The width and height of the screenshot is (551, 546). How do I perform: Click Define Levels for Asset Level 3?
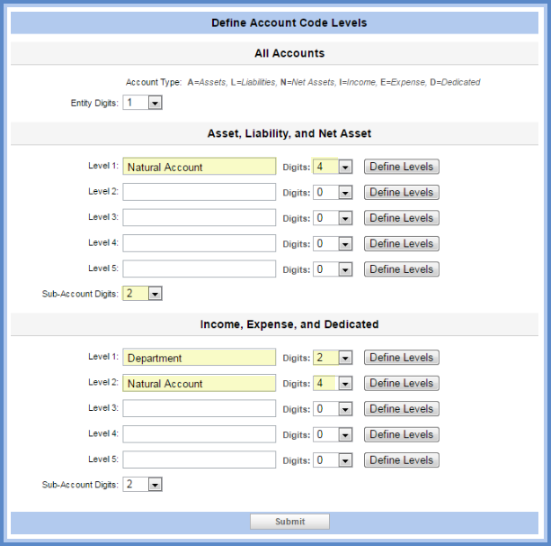click(x=402, y=218)
